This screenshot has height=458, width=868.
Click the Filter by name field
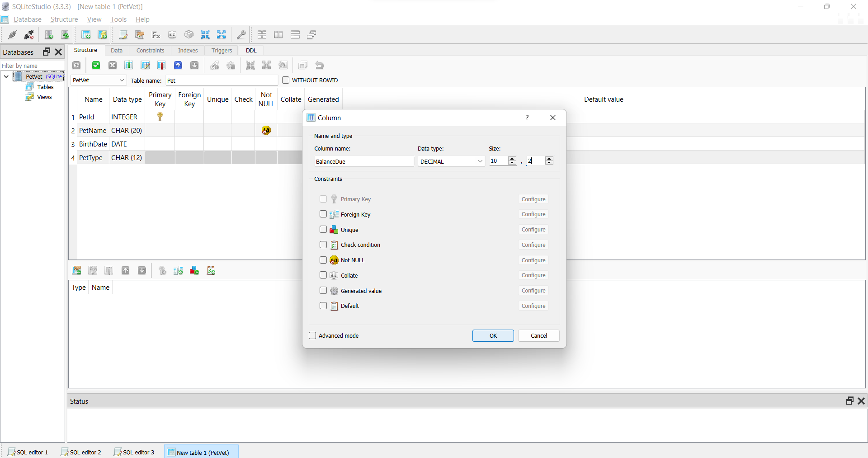33,66
